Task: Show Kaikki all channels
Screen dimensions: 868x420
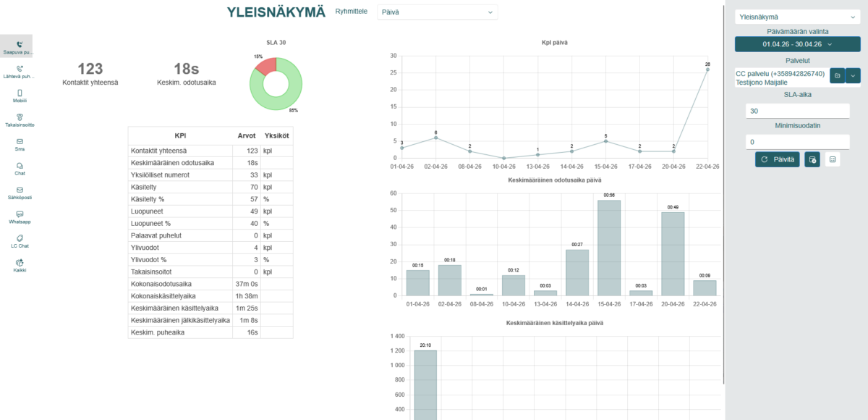Action: (20, 265)
